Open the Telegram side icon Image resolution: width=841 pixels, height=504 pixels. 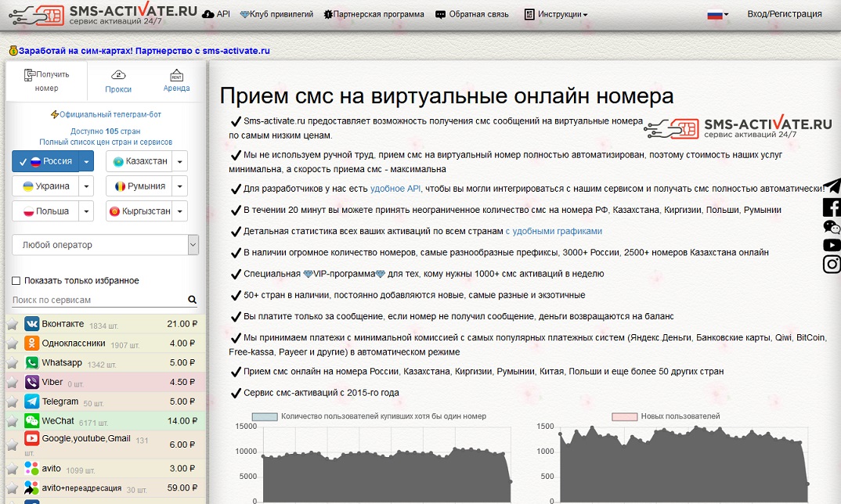[832, 185]
